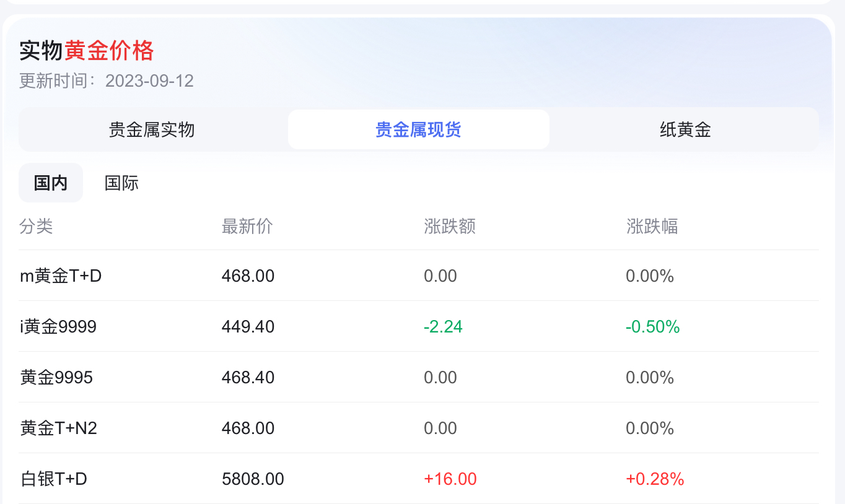Click the 分类 column header
The width and height of the screenshot is (845, 504).
[35, 227]
